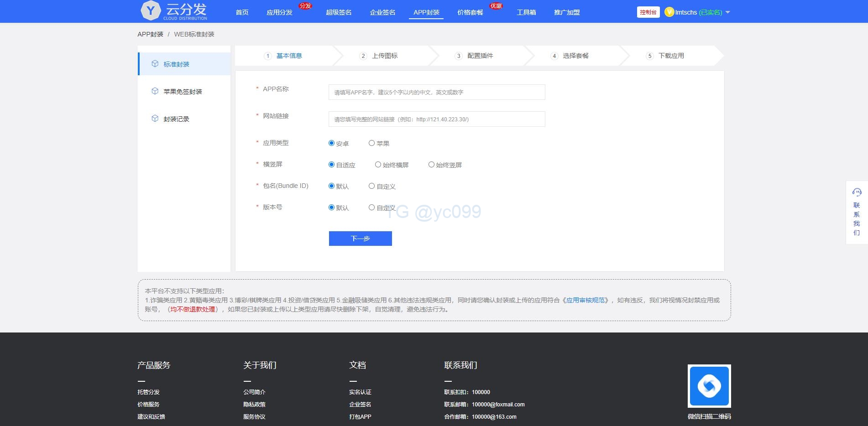The width and height of the screenshot is (868, 426).
Task: Click the 联系我们 headset icon on right edge
Action: pyautogui.click(x=857, y=192)
